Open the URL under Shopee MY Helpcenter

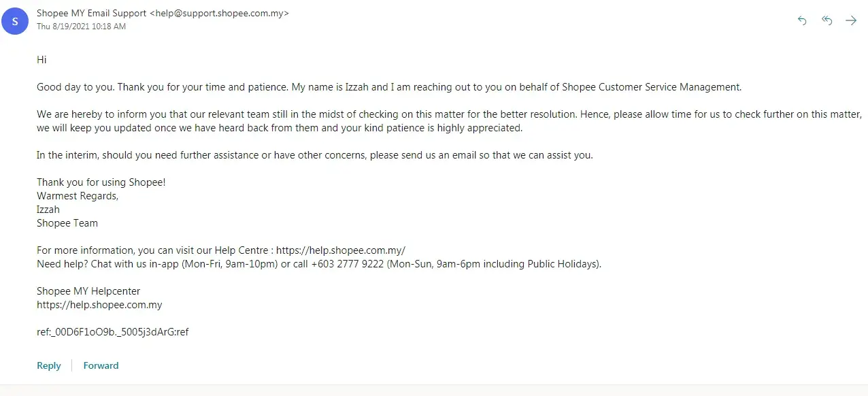point(99,305)
